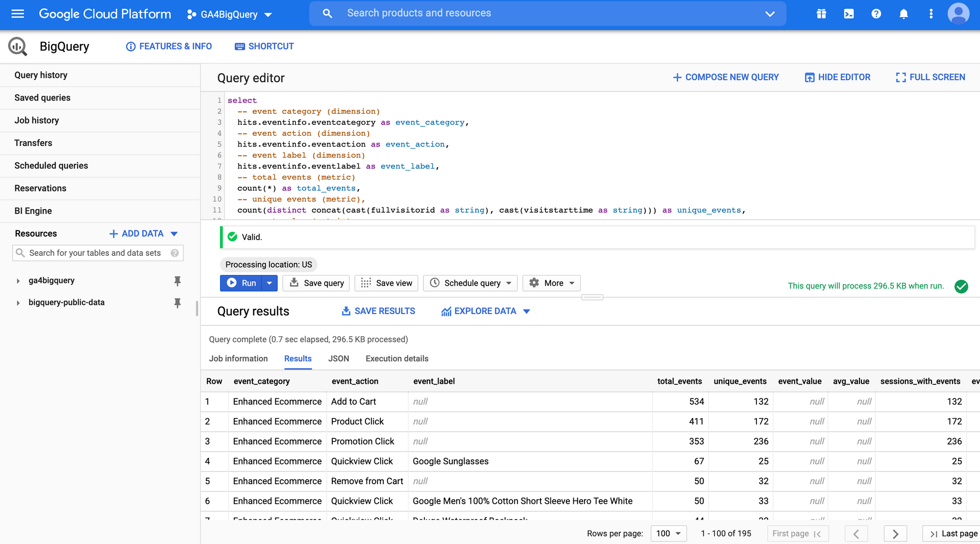
Task: Open the main hamburger navigation menu
Action: click(18, 14)
